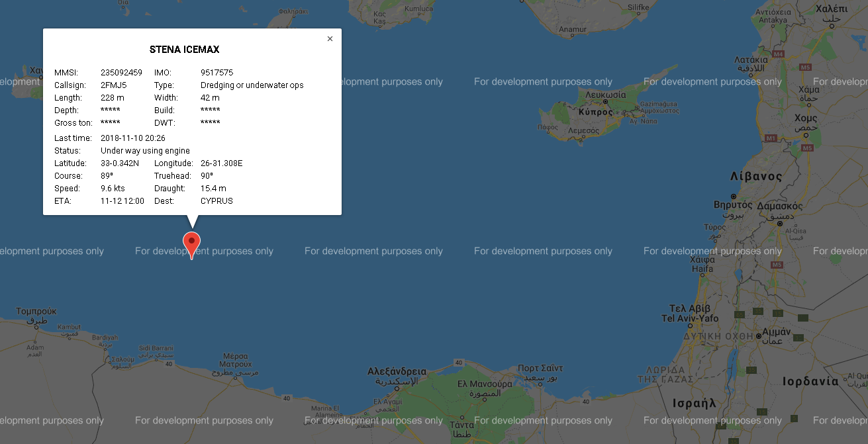868x444 pixels.
Task: Click last time 2018-11-10 20:26
Action: point(133,138)
